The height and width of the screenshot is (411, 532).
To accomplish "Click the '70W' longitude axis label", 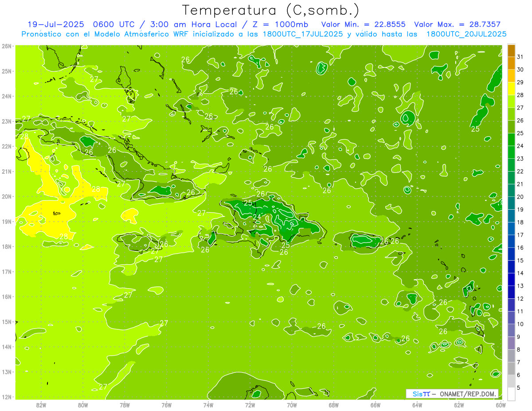I will 292,405.
